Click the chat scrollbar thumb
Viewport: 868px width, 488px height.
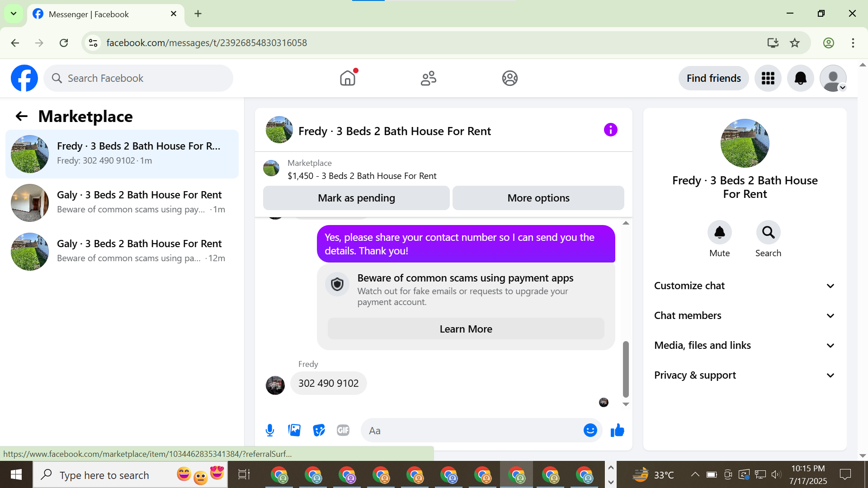click(626, 369)
